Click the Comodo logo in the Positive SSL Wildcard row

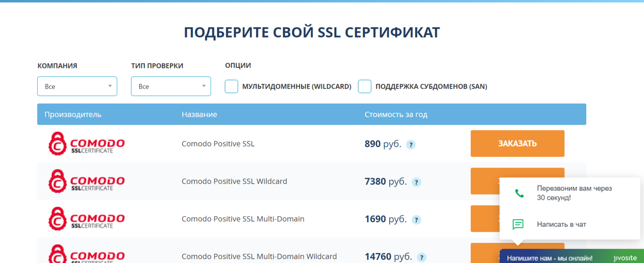click(x=86, y=181)
